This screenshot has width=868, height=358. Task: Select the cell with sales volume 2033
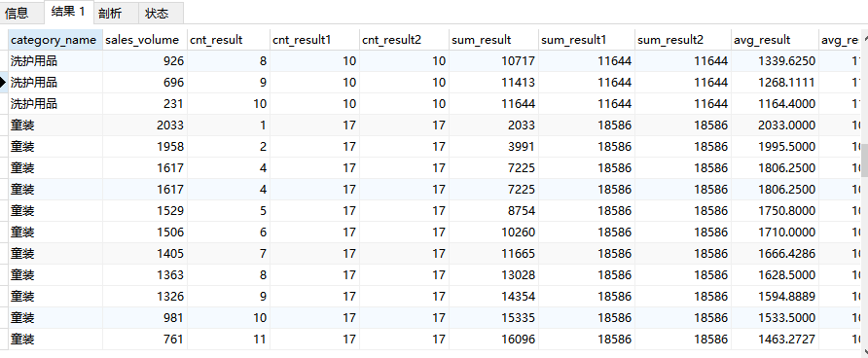pos(144,125)
